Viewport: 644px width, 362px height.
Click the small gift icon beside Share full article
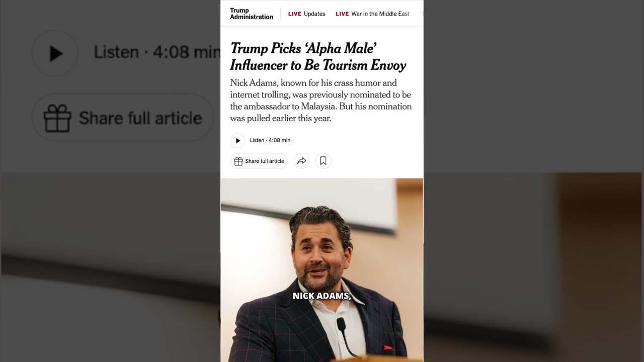[x=238, y=161]
